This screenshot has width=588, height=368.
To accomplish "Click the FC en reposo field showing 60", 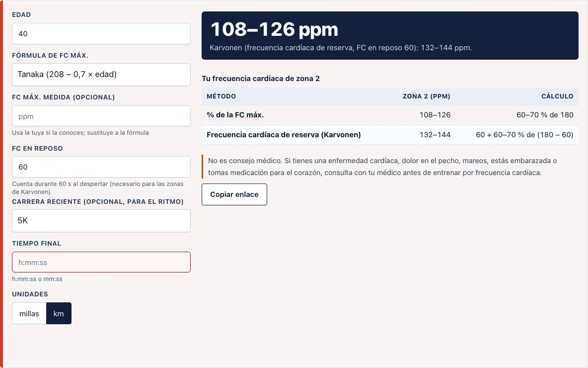I will [x=101, y=167].
